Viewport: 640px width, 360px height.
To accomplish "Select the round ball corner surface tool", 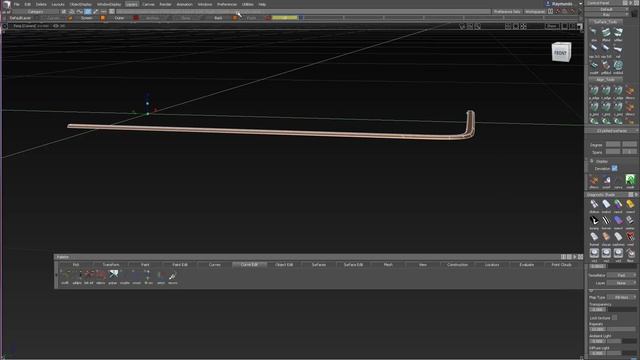I will coord(618,66).
